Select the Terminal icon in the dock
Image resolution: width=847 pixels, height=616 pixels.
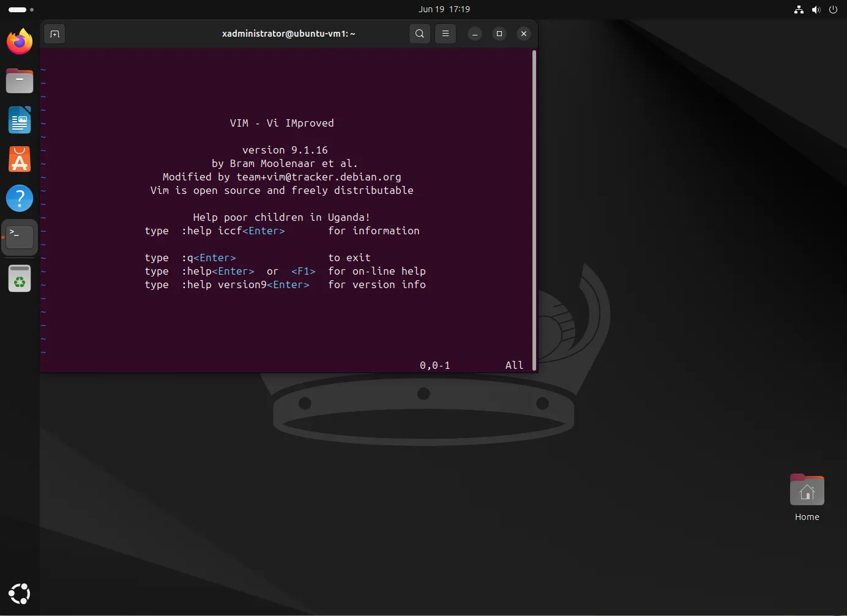[x=20, y=237]
